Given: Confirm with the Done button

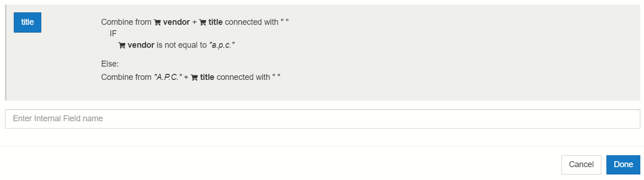Looking at the screenshot, I should [623, 165].
